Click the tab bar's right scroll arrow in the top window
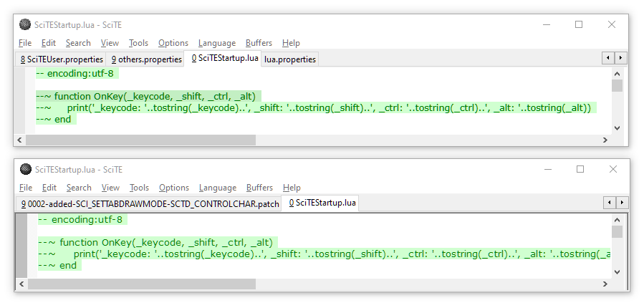This screenshot has width=644, height=308. pyautogui.click(x=620, y=58)
